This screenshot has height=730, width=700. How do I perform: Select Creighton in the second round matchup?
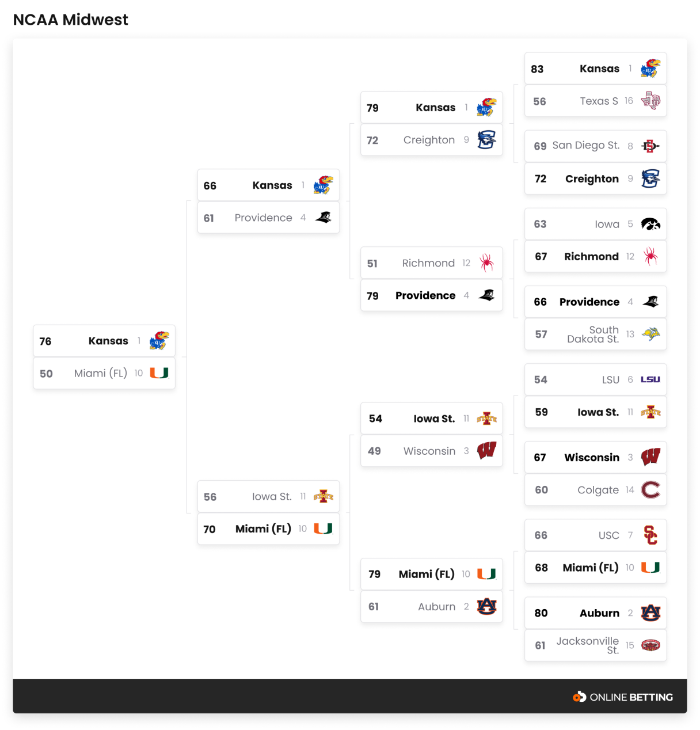point(429,140)
